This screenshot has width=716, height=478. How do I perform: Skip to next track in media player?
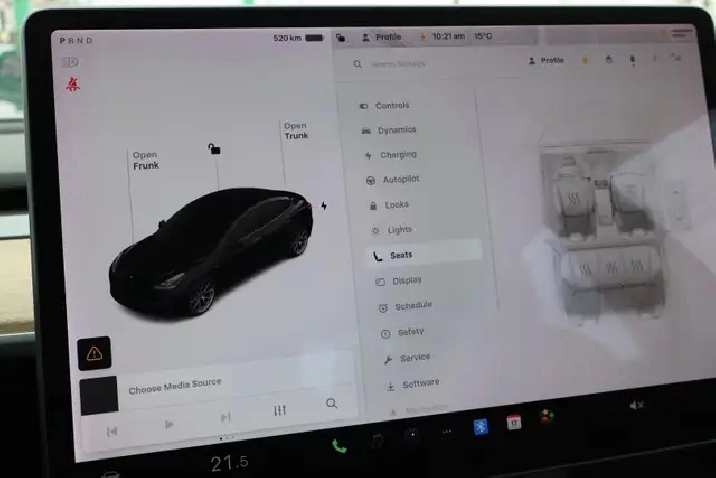click(x=225, y=417)
